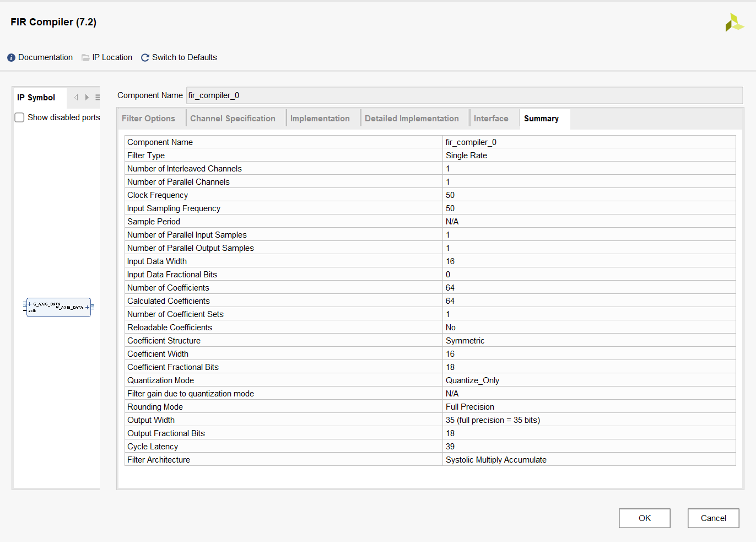Click Number of Parallel Channels row
Image resolution: width=756 pixels, height=542 pixels.
click(x=430, y=182)
